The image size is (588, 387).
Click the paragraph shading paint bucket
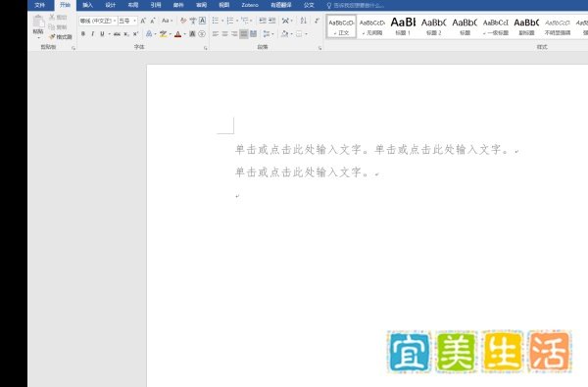point(284,34)
